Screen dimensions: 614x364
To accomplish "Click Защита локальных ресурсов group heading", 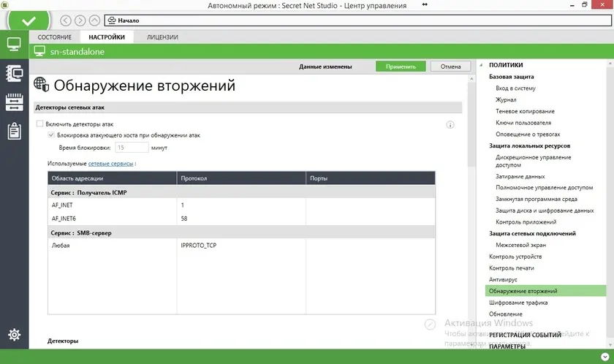I will point(529,145).
